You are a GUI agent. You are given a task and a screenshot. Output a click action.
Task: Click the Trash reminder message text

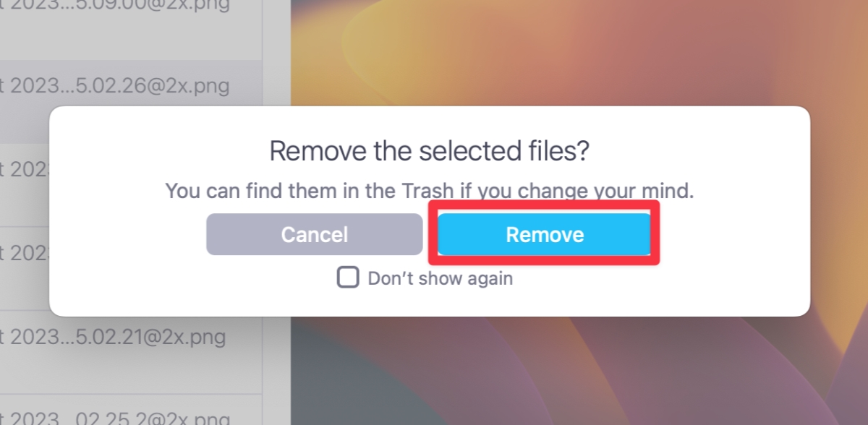coord(430,192)
